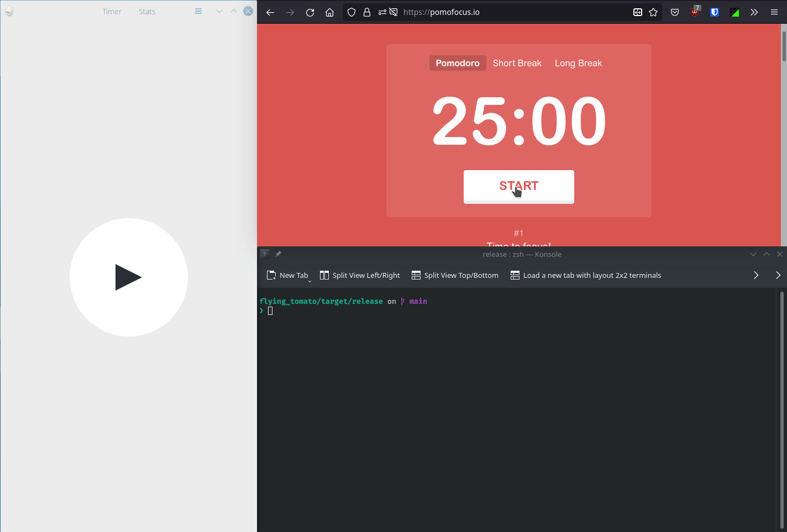Switch to Short Break mode
Viewport: 787px width, 532px height.
coord(517,63)
